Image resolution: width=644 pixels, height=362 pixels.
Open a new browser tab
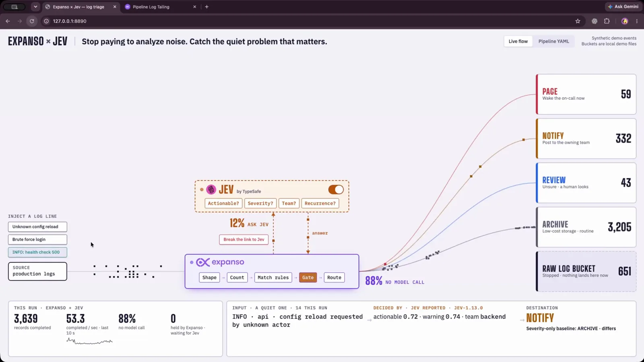click(207, 7)
